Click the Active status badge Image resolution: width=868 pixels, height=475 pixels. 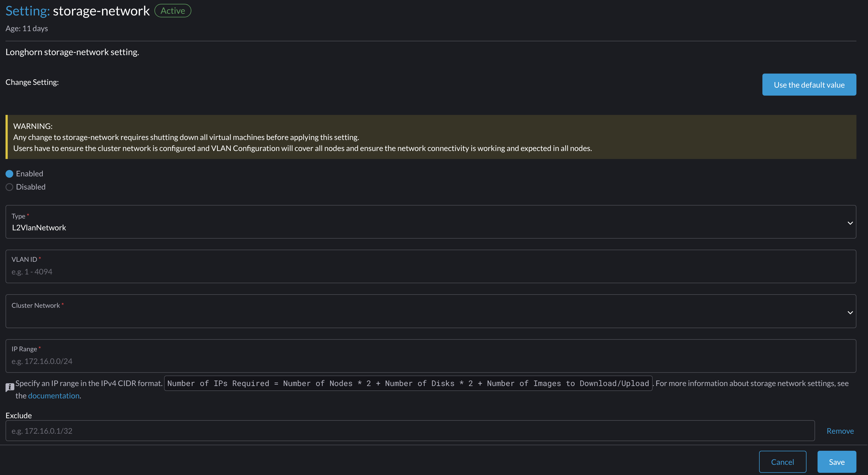pyautogui.click(x=173, y=10)
